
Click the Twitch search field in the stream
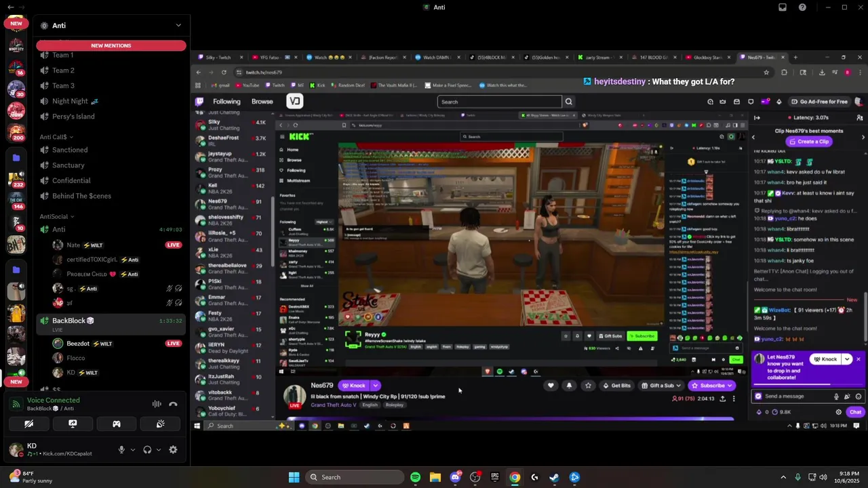click(500, 102)
